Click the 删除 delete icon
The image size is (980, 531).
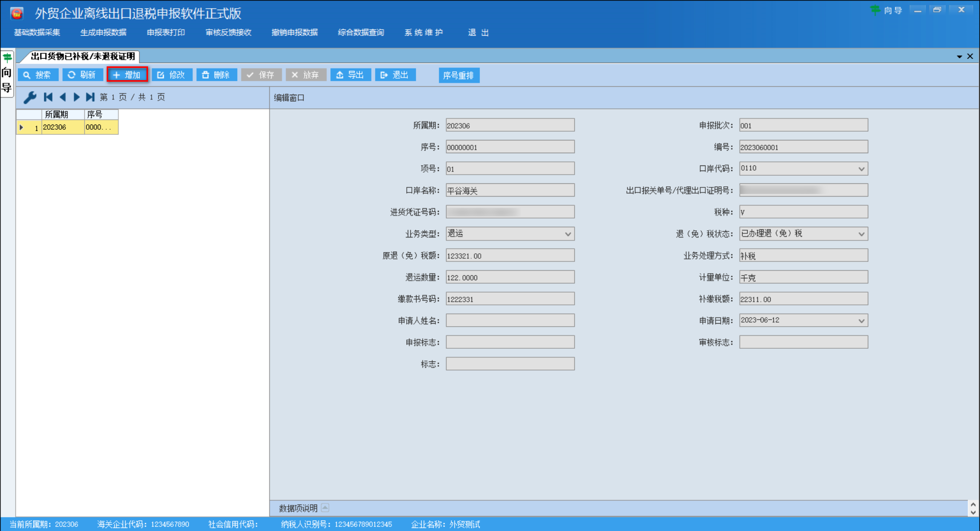pos(206,75)
